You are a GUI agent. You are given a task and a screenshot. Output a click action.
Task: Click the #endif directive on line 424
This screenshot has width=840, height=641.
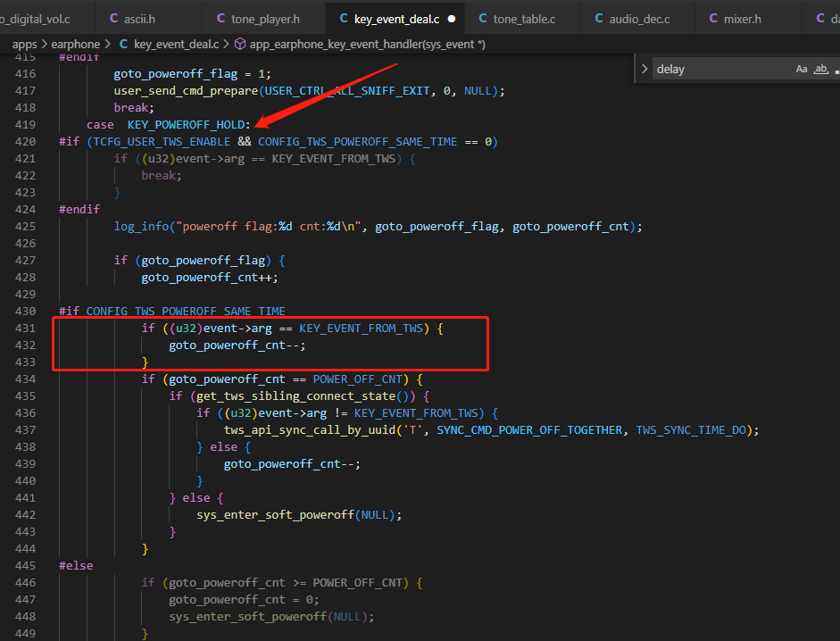pyautogui.click(x=79, y=210)
